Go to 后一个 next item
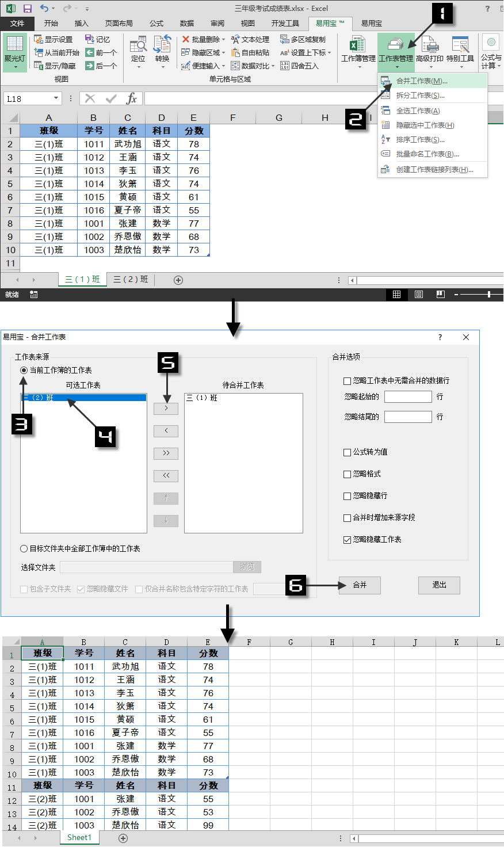Image resolution: width=504 pixels, height=847 pixels. tap(101, 66)
